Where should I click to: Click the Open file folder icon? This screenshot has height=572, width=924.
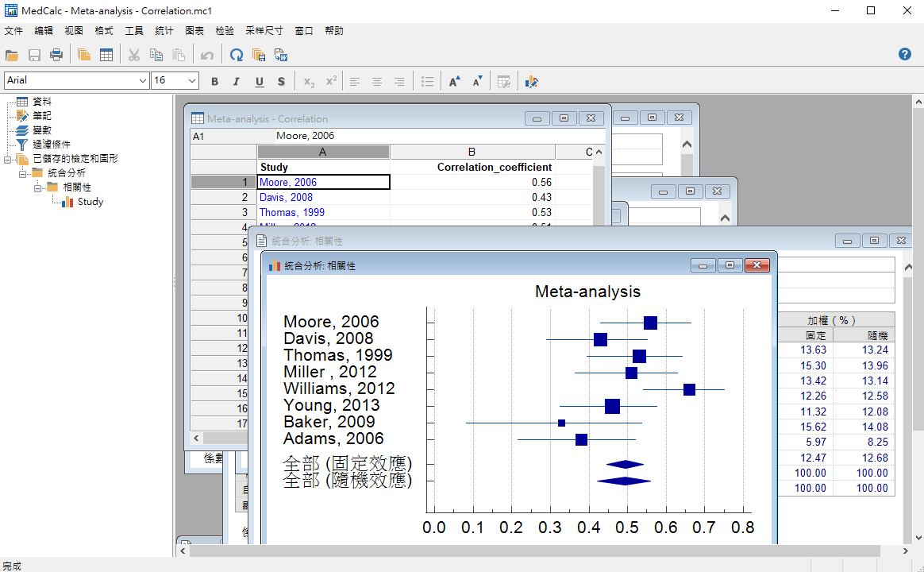tap(11, 55)
